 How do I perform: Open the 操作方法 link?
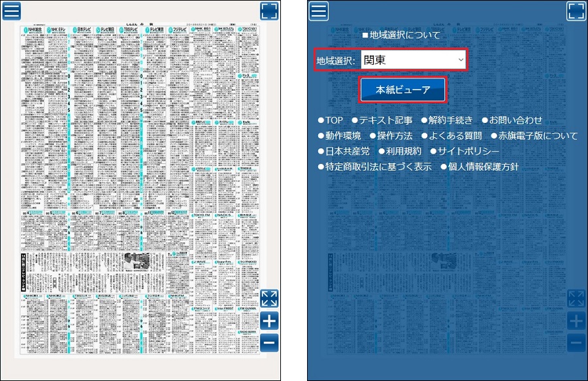pyautogui.click(x=394, y=136)
